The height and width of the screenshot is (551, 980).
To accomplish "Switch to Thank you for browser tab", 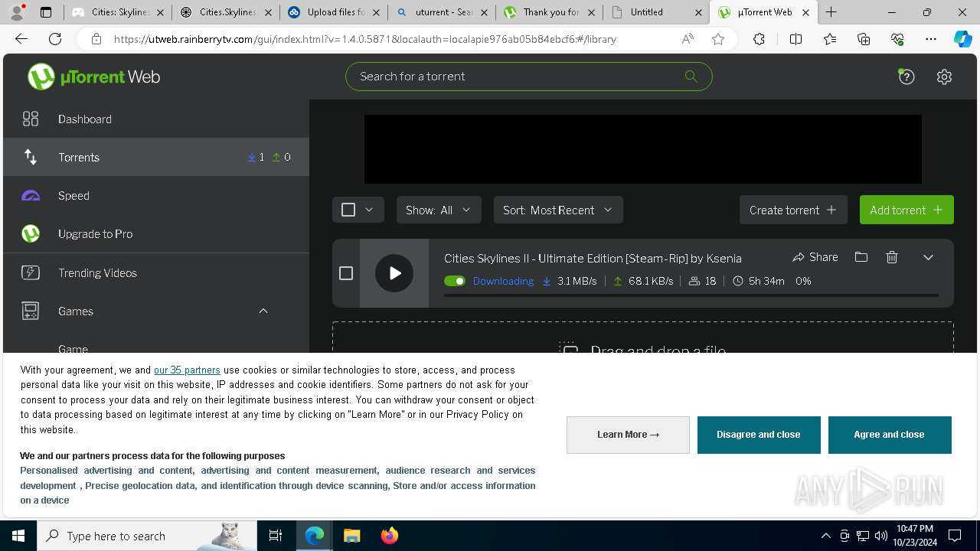I will click(x=550, y=12).
